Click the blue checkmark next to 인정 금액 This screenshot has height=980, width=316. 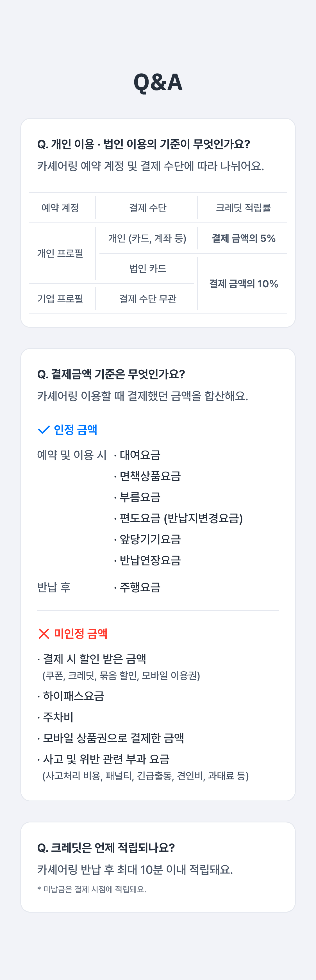click(x=44, y=429)
